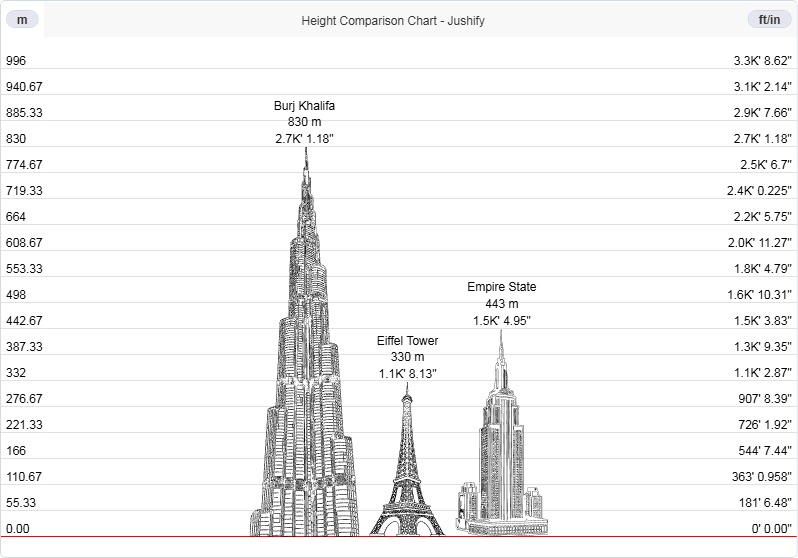798x558 pixels.
Task: Click the 1.1K' 2.87" scale value
Action: (x=762, y=373)
